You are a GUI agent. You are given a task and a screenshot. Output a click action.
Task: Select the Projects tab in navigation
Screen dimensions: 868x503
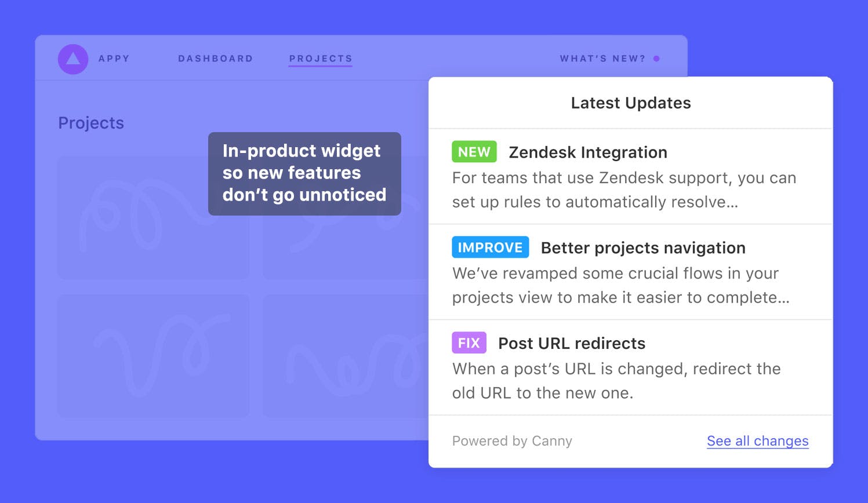(321, 59)
